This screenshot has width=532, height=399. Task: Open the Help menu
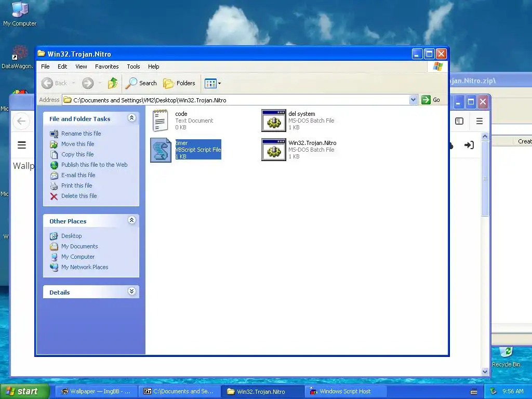coord(153,66)
